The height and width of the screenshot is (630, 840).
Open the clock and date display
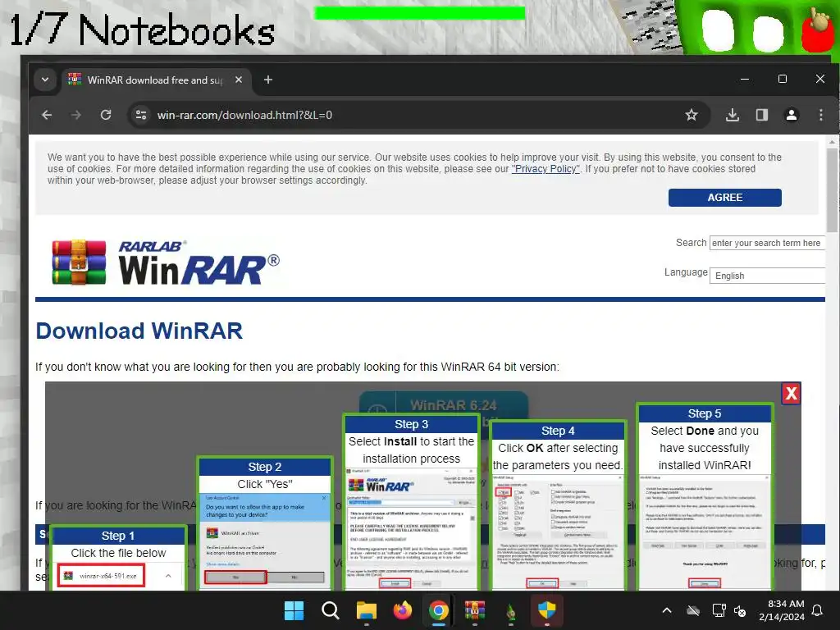[x=782, y=610]
